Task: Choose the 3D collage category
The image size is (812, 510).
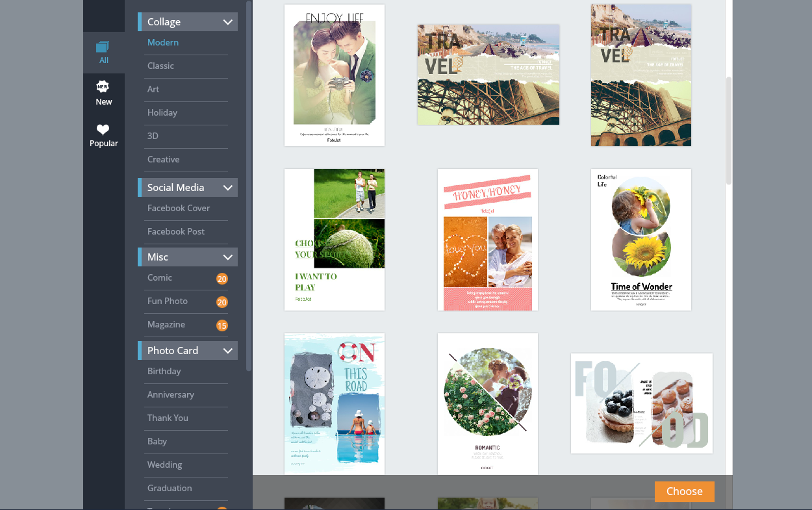Action: tap(153, 136)
